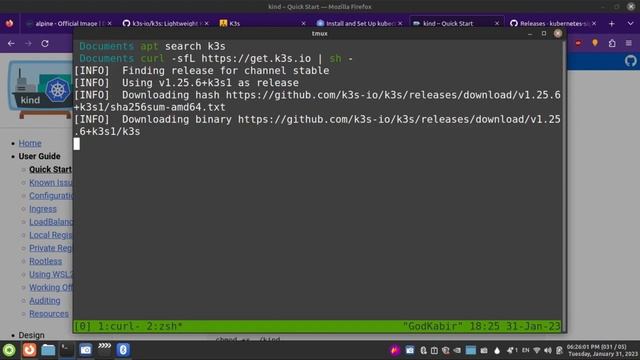Viewport: 640px width, 360px height.
Task: Open the Auditing sidebar link
Action: (x=44, y=300)
